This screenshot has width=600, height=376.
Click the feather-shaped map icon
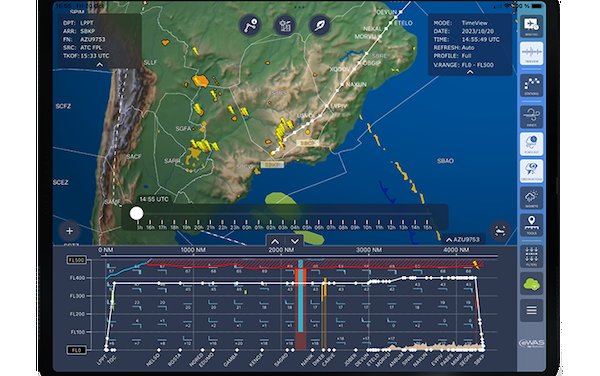coord(320,25)
